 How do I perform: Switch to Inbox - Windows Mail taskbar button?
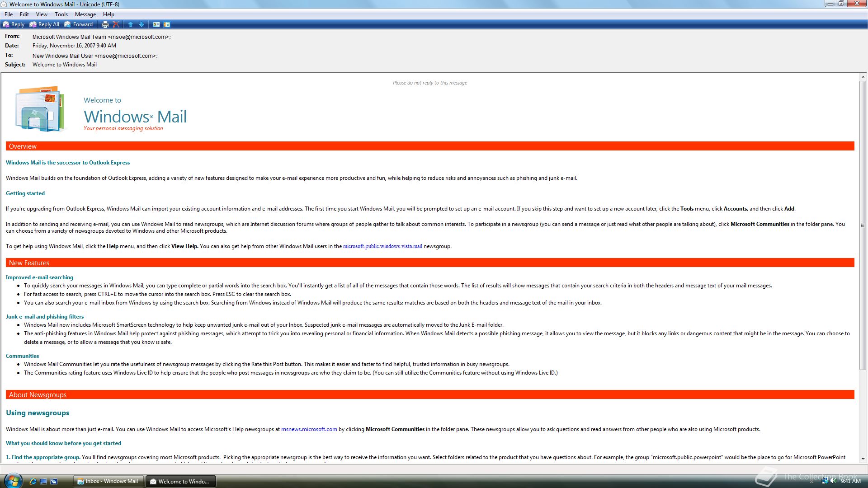(x=108, y=481)
